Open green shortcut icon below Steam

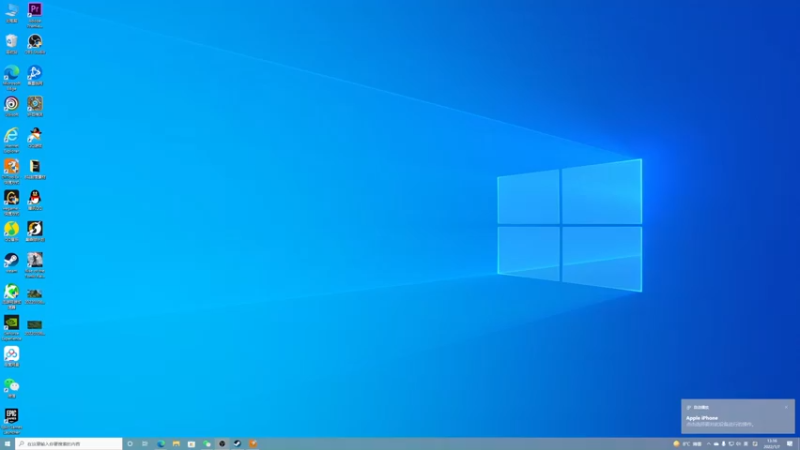click(11, 296)
